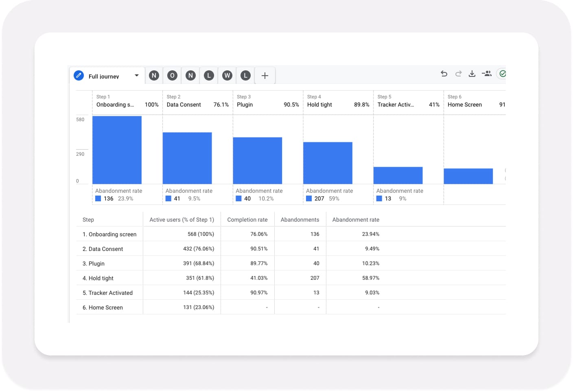Click the blue swatch beside 136 abandonments
This screenshot has height=392, width=573.
(x=98, y=198)
